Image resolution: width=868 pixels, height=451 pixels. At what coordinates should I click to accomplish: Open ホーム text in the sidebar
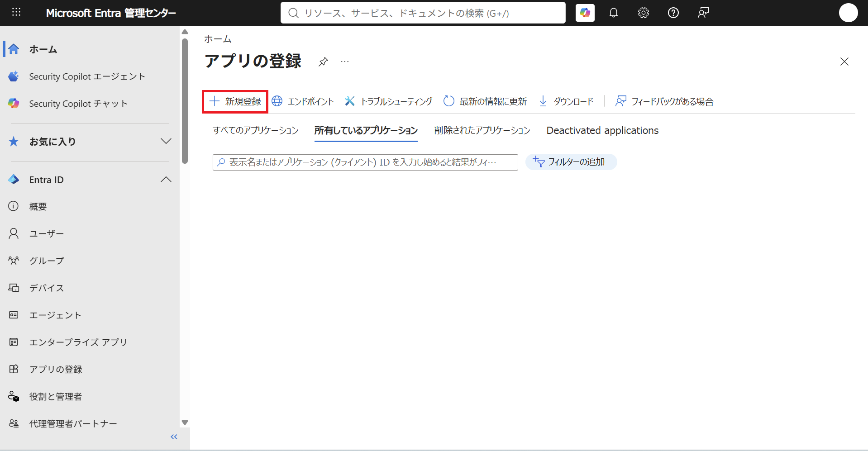(43, 49)
